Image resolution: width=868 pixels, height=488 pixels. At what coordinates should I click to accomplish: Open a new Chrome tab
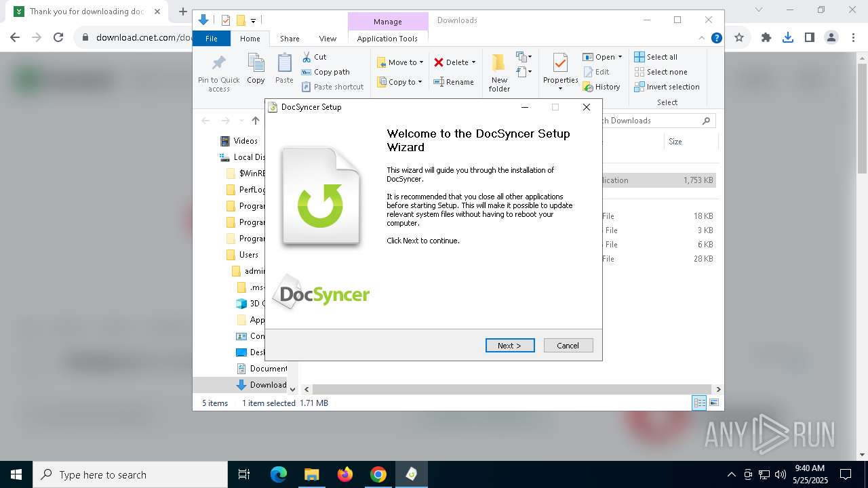click(x=182, y=12)
